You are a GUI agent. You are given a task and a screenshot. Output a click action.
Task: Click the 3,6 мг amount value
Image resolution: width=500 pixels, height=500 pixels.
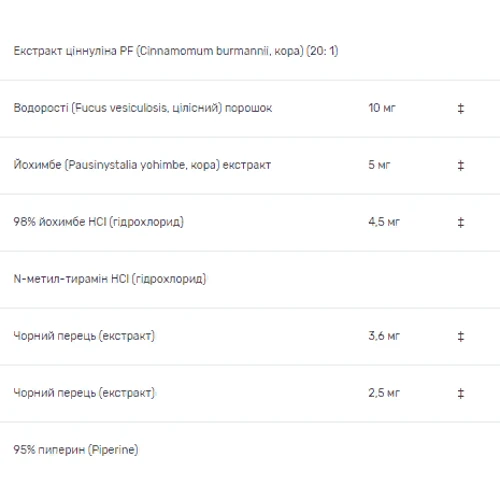[x=384, y=336]
